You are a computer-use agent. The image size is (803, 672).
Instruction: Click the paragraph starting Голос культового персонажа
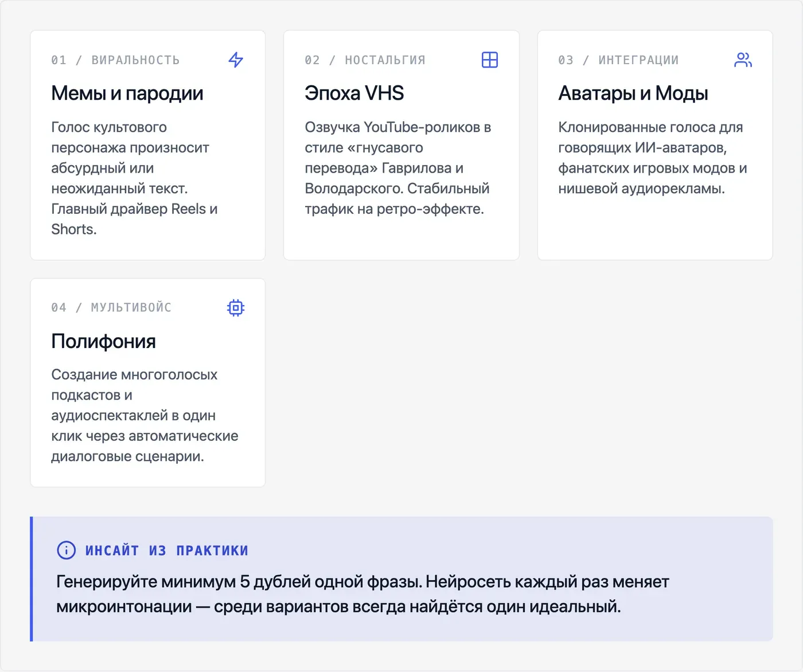tap(135, 178)
